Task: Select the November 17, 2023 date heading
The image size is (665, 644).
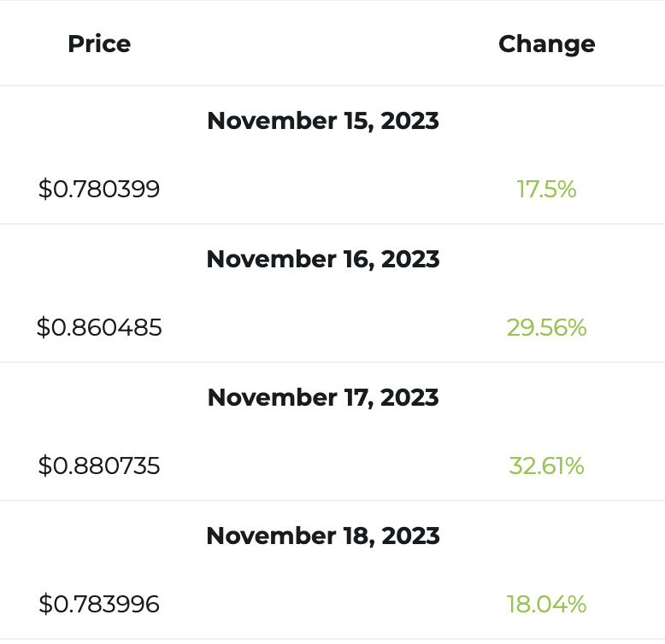Action: click(x=323, y=397)
